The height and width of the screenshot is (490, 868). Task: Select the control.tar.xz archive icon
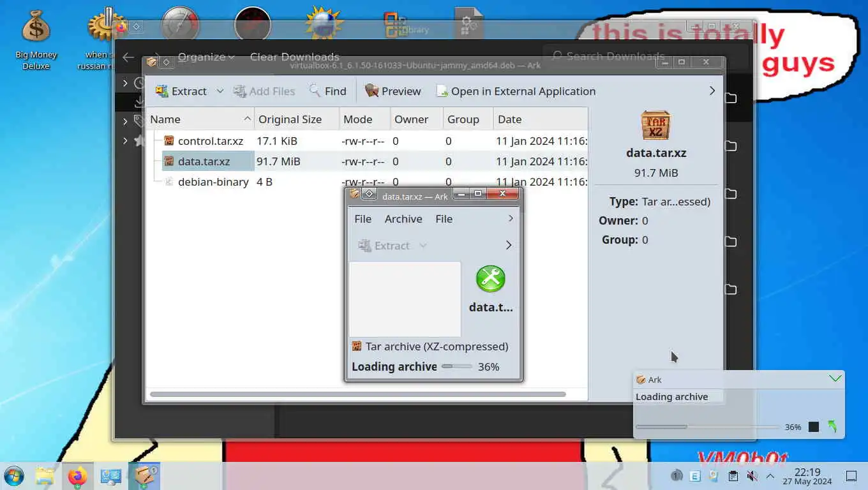click(x=169, y=141)
